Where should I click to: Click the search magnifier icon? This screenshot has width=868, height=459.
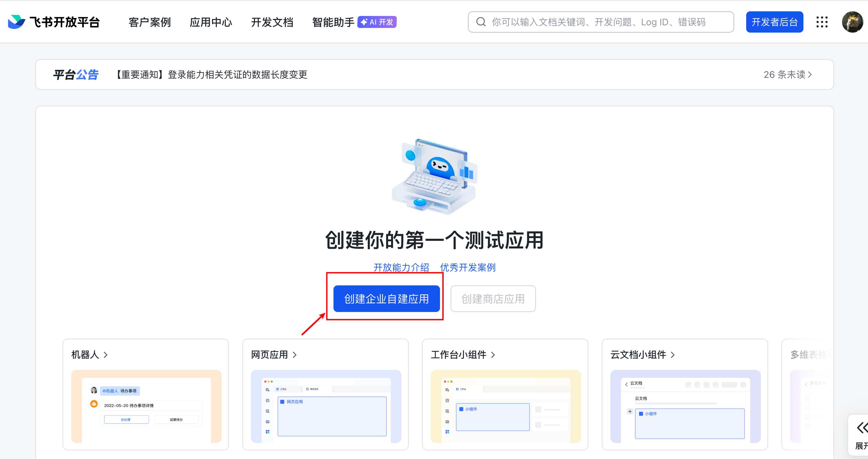pyautogui.click(x=481, y=22)
